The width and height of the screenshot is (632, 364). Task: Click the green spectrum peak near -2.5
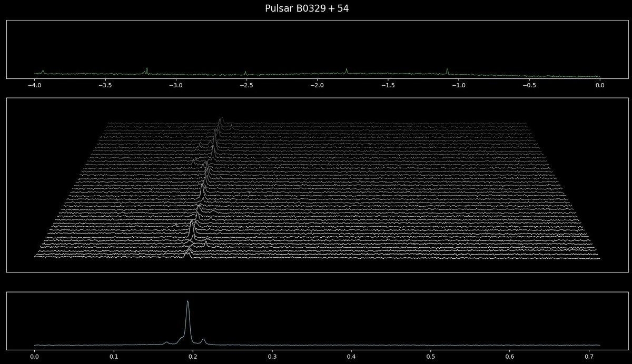[x=245, y=70]
